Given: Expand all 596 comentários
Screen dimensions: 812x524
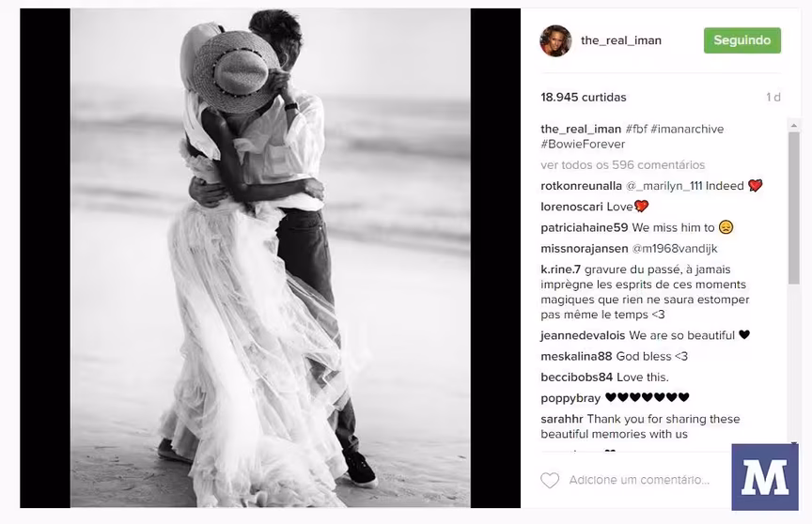Looking at the screenshot, I should tap(622, 165).
